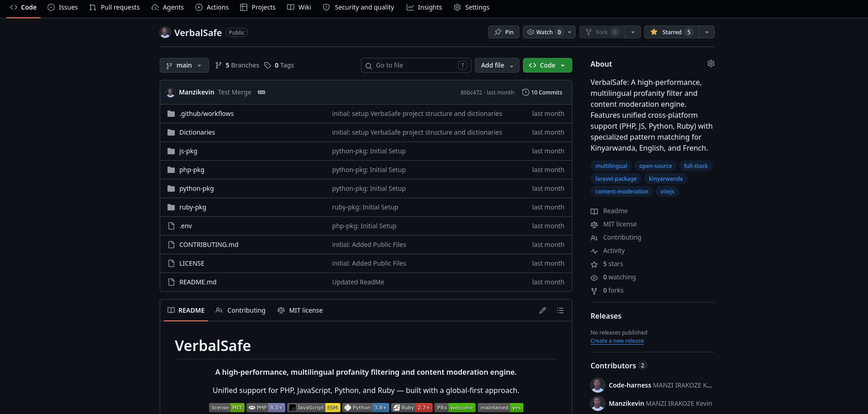The width and height of the screenshot is (868, 414).
Task: View the Insights tab
Action: [424, 7]
